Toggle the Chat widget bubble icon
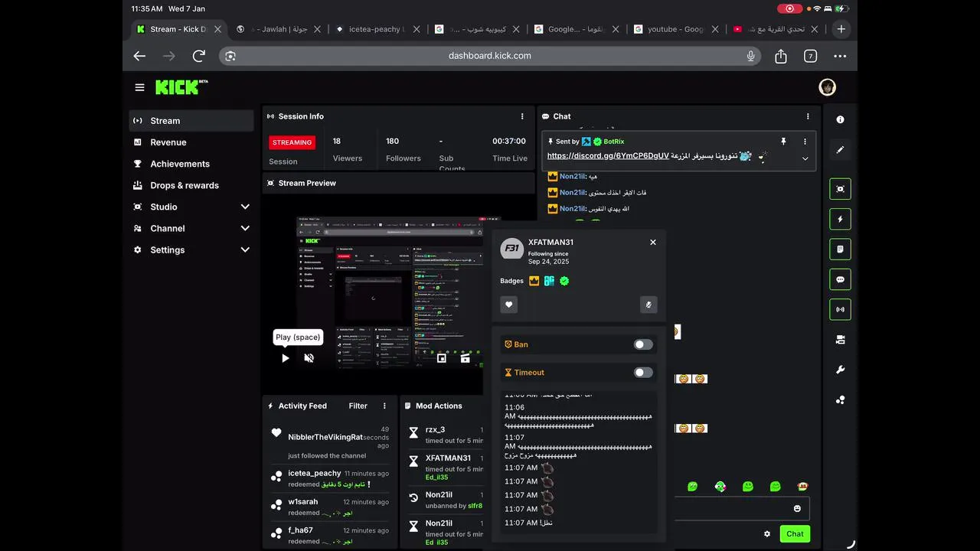 pos(840,279)
